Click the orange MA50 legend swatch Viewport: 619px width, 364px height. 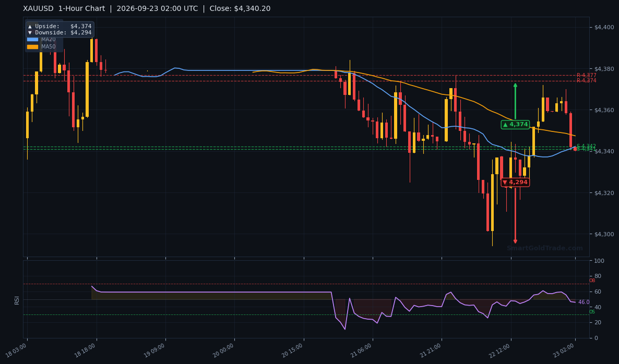point(32,46)
